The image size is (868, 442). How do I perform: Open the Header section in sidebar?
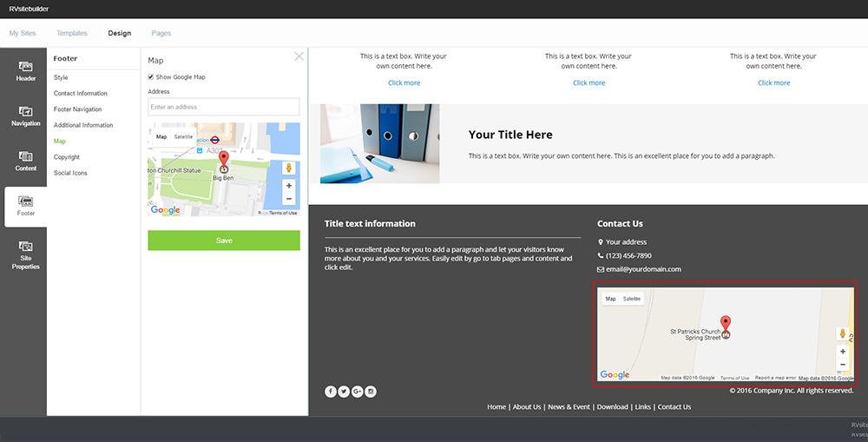(x=25, y=71)
